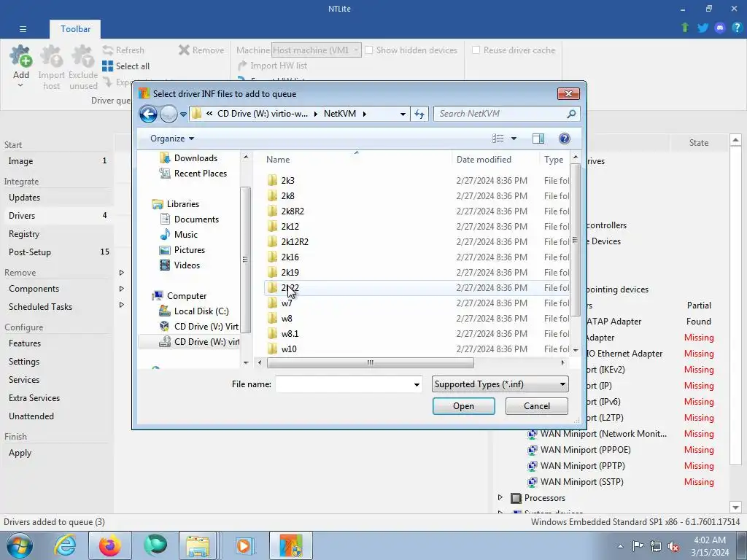Open the Organize dropdown menu

tap(172, 139)
